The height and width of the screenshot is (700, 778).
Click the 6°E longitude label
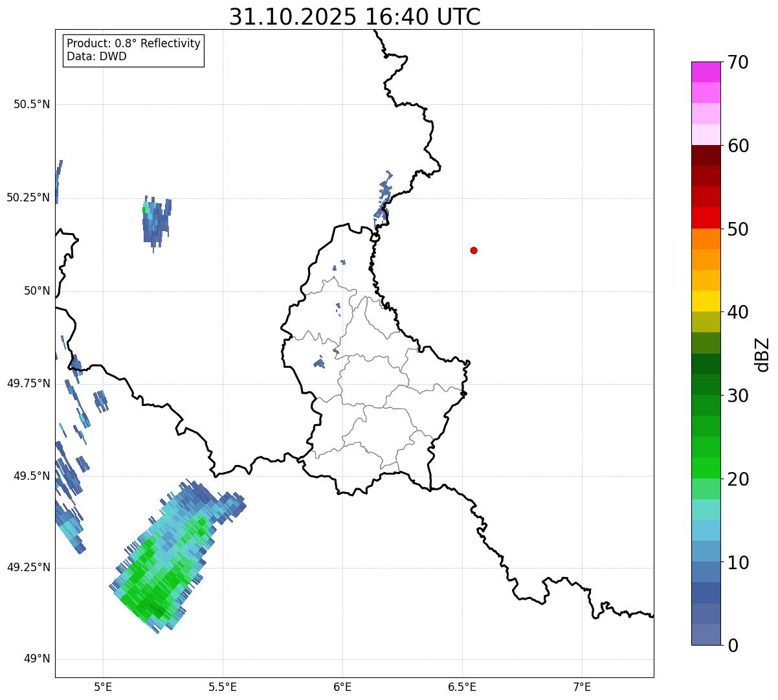click(x=342, y=686)
